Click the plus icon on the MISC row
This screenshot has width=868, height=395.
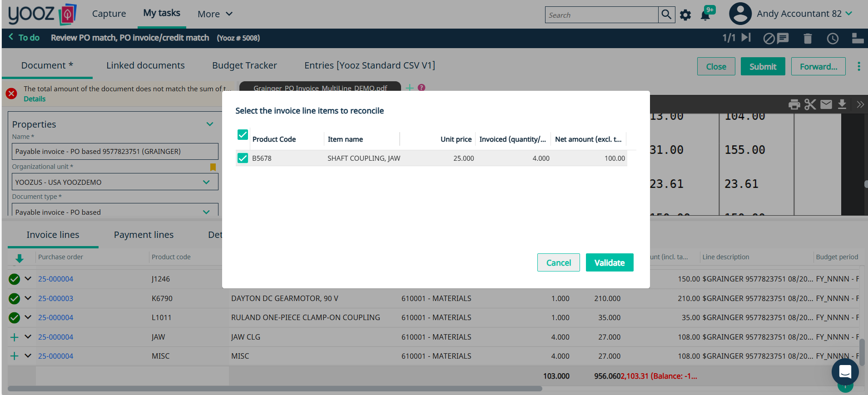click(15, 356)
